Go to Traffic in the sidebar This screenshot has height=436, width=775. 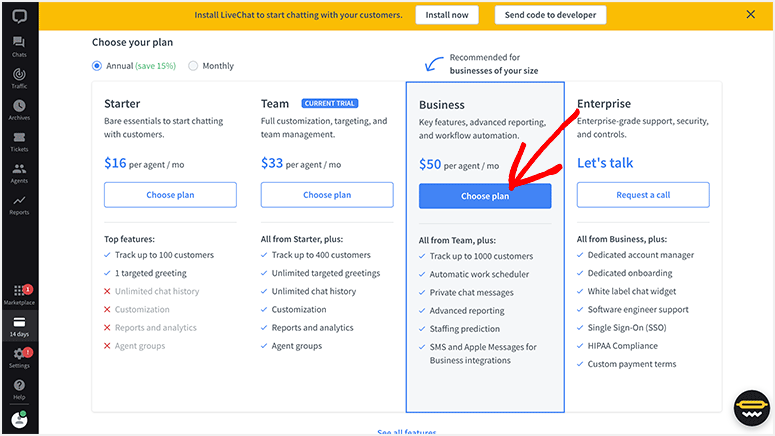click(x=19, y=78)
